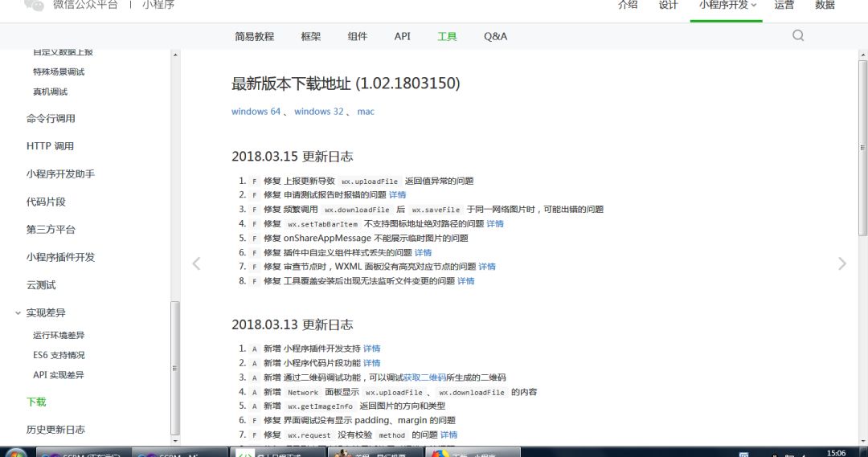Open 详情 link for 小程序代码片段功能

[x=372, y=363]
